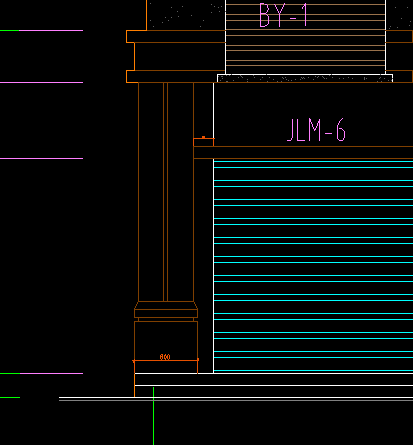Viewport: 413px width, 445px height.
Task: Pick the white ground double line
Action: coord(236,399)
